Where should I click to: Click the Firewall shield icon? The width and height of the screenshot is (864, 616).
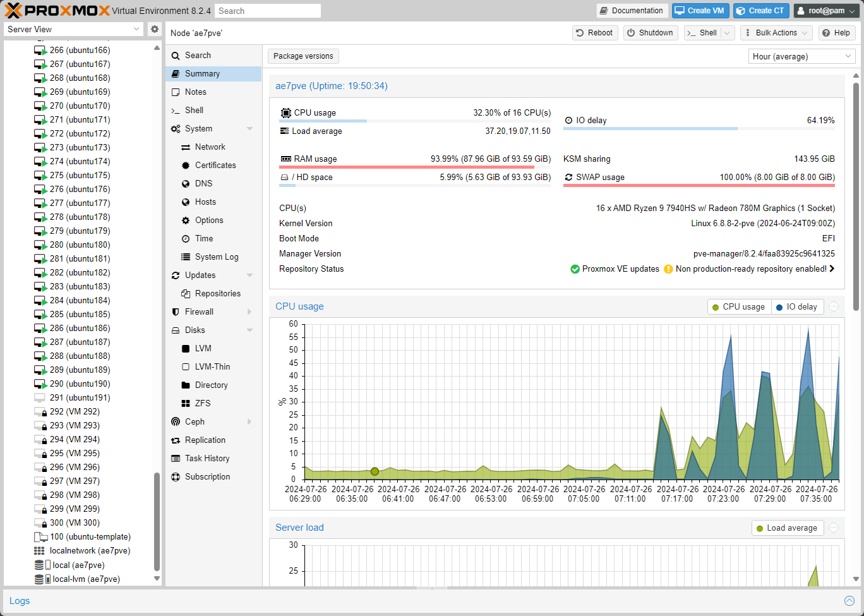(x=176, y=311)
